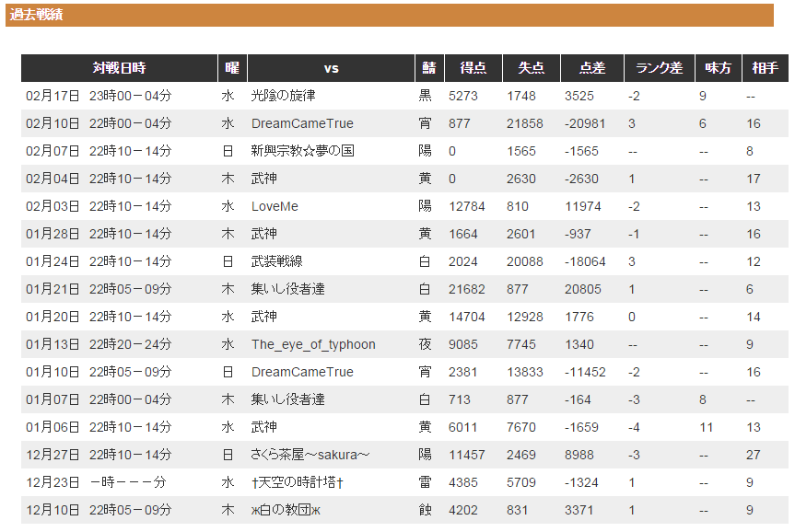Click the lost points value 21858
This screenshot has height=532, width=795.
(x=525, y=123)
